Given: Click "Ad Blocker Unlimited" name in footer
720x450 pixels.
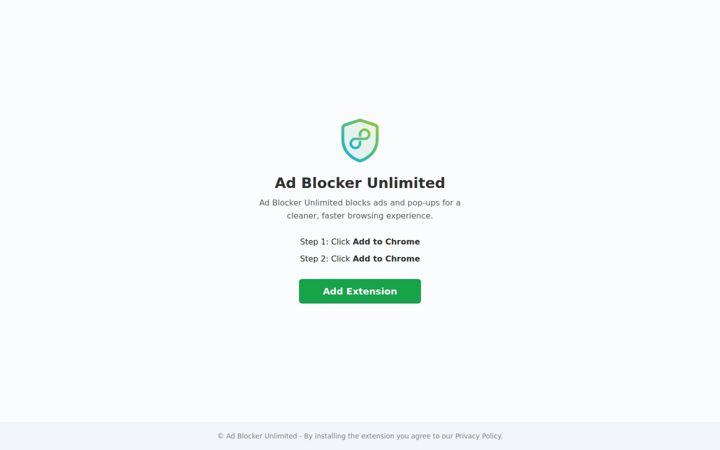Looking at the screenshot, I should (261, 436).
